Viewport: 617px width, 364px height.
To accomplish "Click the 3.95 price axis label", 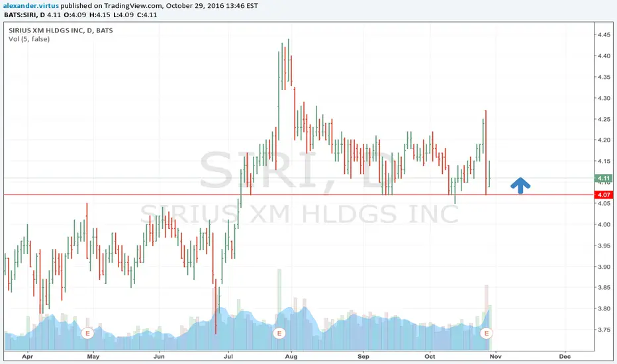I will tap(604, 246).
